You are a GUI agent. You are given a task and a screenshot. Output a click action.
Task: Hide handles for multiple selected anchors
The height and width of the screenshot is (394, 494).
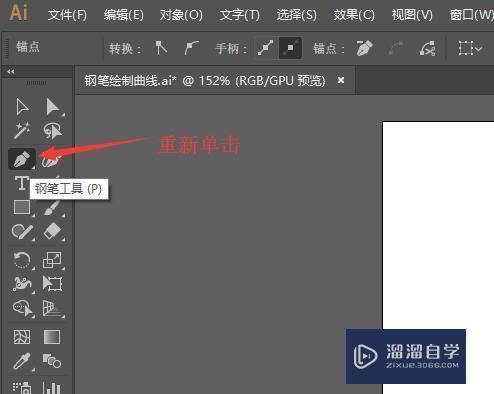290,49
